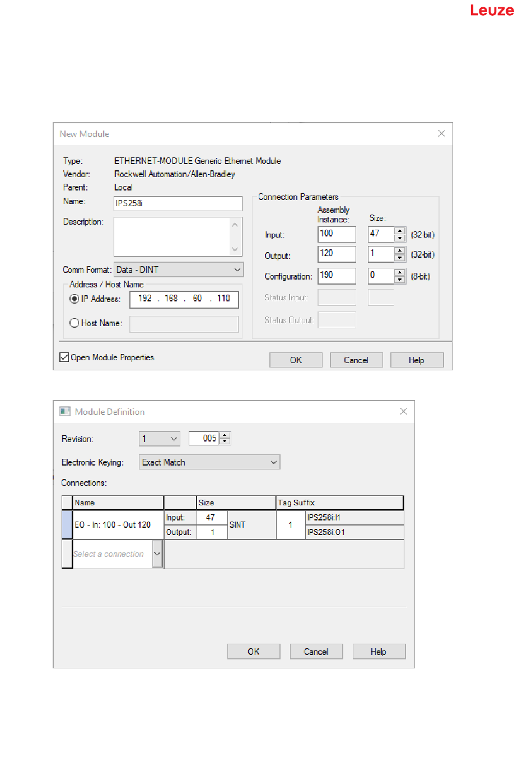Increase Input size with up arrow
Viewport: 532px width, 772px height.
[400, 231]
